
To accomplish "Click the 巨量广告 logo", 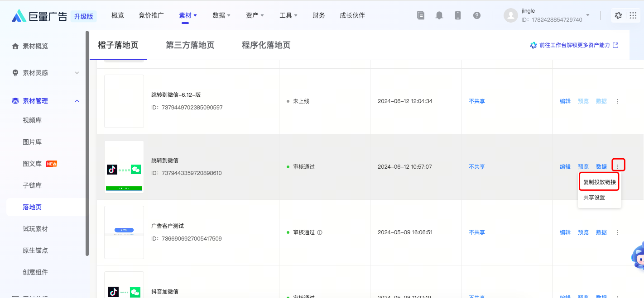I will (40, 16).
